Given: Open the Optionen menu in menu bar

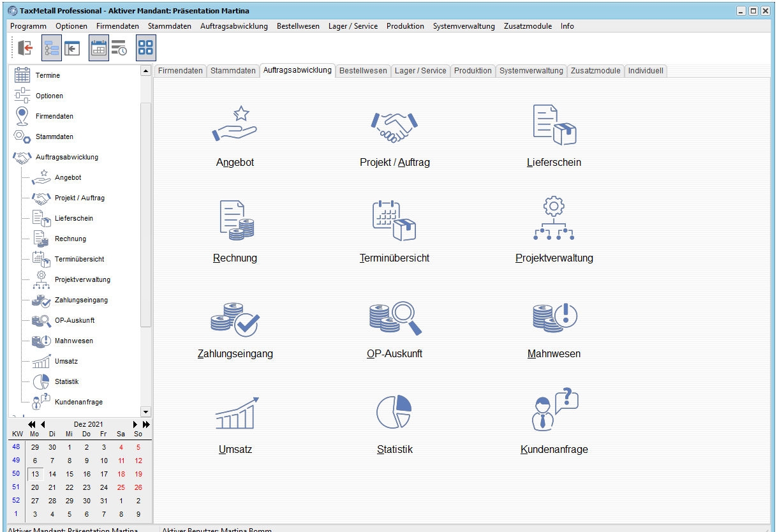Looking at the screenshot, I should tap(71, 26).
